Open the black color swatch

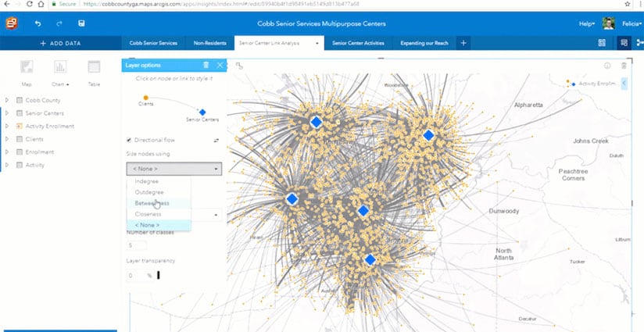tap(159, 275)
